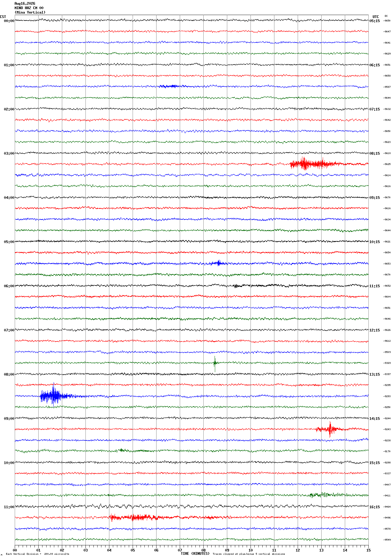The width and height of the screenshot is (392, 558).
Task: Click the minute '06' label on the time axis
Action: coord(156,550)
